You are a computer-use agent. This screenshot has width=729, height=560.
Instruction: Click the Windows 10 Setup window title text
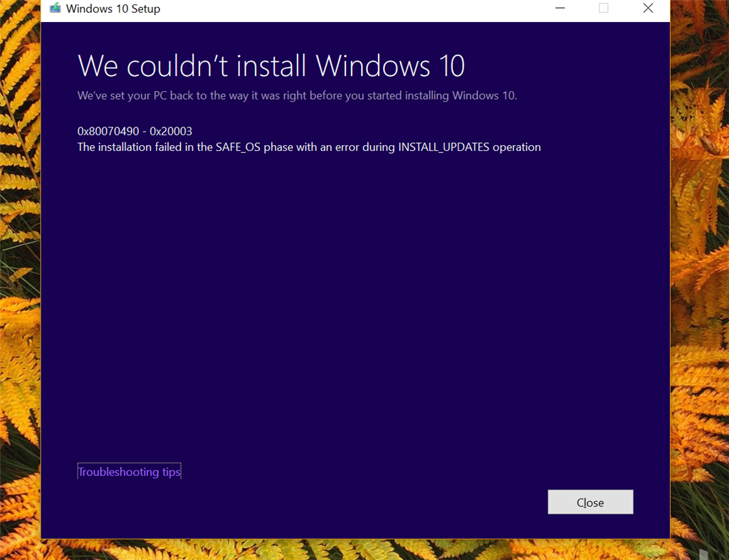pyautogui.click(x=113, y=9)
